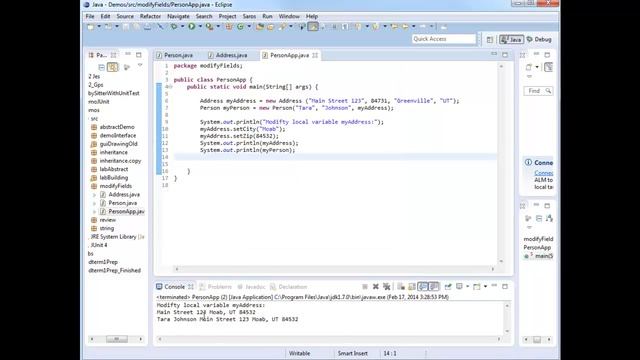
Task: Click the Console vertical scrollbar
Action: 507,318
